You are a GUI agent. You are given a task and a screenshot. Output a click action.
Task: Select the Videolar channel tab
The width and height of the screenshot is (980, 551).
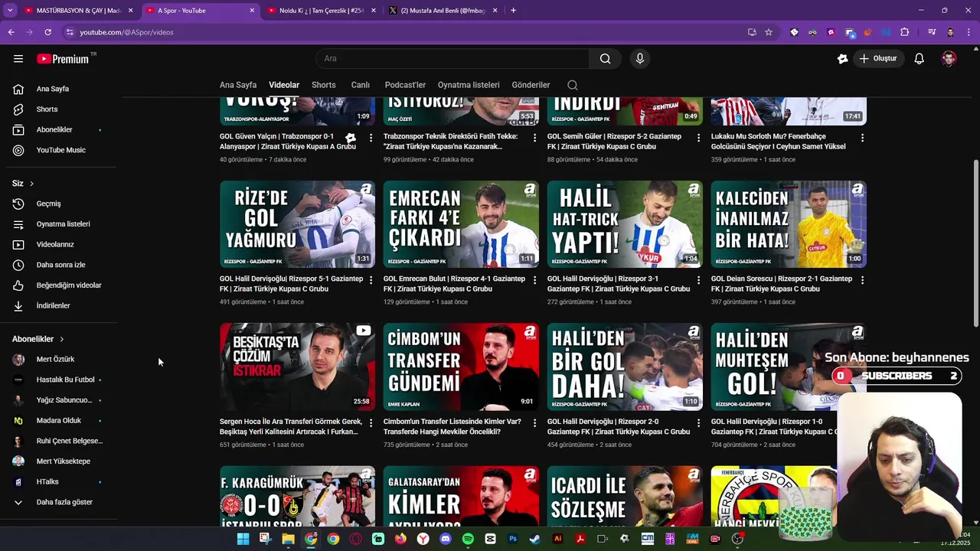284,85
